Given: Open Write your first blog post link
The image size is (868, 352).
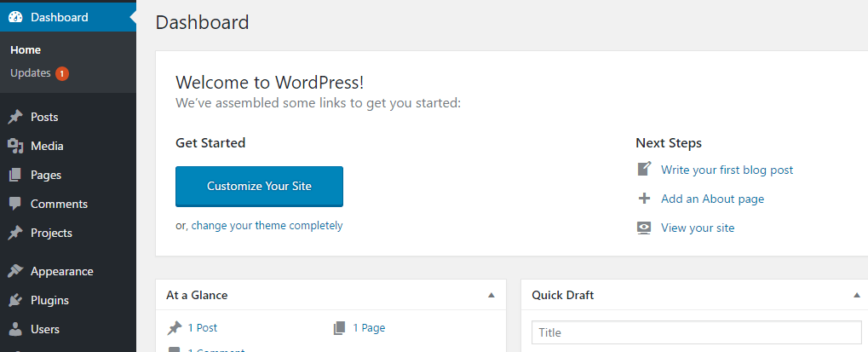Looking at the screenshot, I should pos(727,170).
